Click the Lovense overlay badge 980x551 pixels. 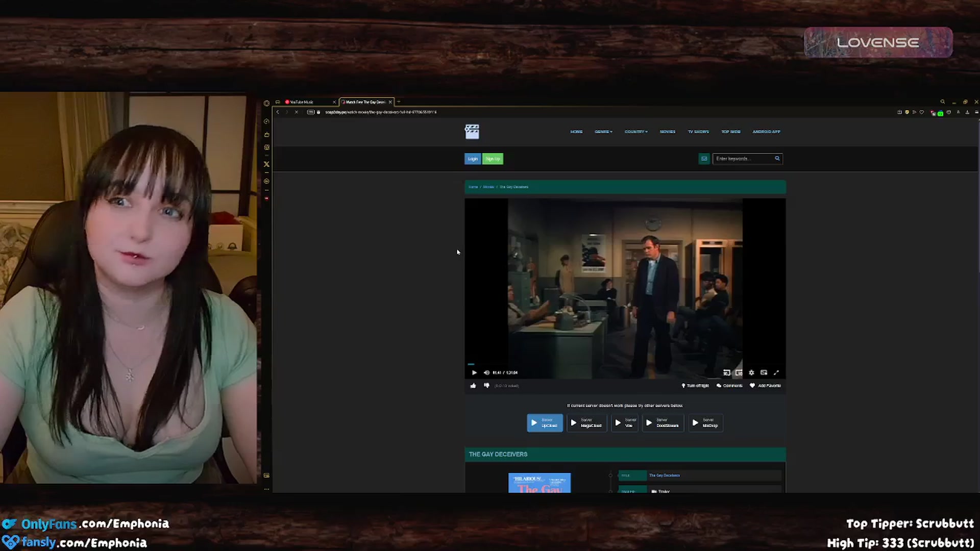(x=878, y=42)
